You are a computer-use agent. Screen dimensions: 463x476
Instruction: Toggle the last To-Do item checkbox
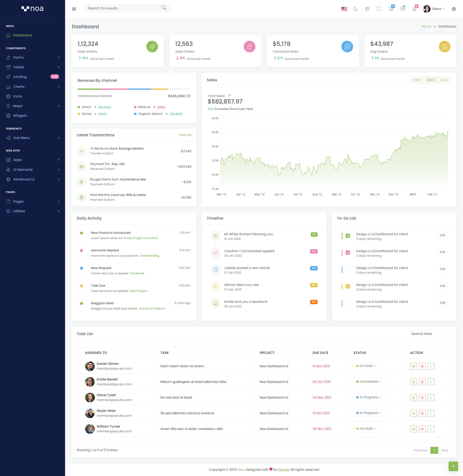point(348,303)
